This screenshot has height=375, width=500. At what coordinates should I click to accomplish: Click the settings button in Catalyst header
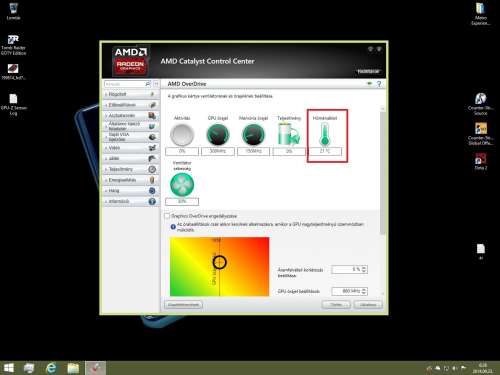368,71
